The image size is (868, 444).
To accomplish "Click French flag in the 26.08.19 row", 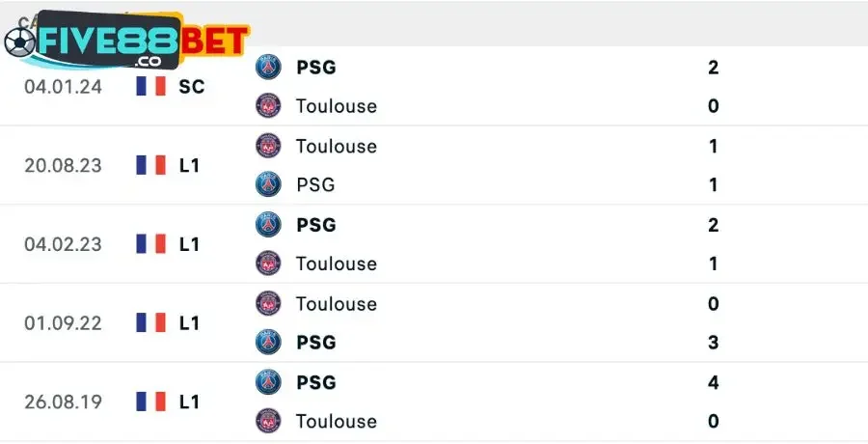I will click(x=151, y=402).
